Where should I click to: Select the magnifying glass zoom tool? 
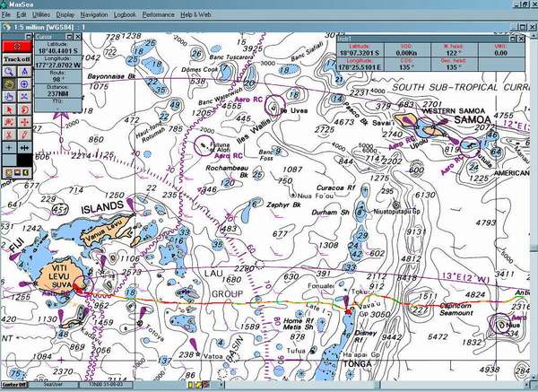pos(9,72)
